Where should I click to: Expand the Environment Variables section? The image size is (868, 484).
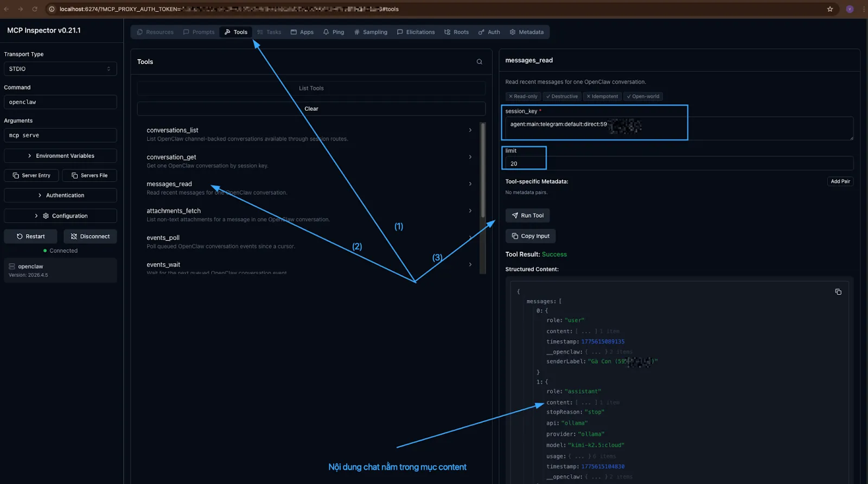click(60, 156)
